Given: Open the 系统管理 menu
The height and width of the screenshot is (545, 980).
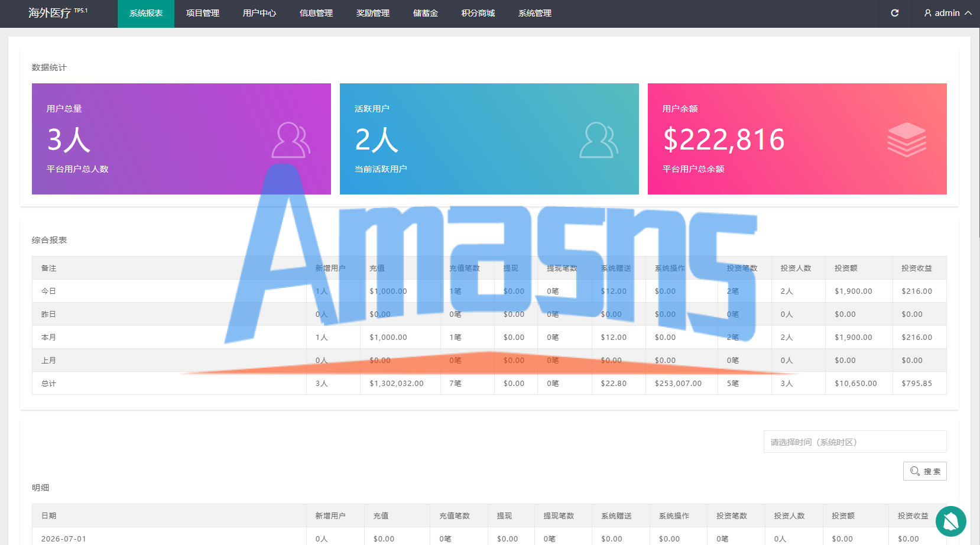Looking at the screenshot, I should click(x=535, y=14).
